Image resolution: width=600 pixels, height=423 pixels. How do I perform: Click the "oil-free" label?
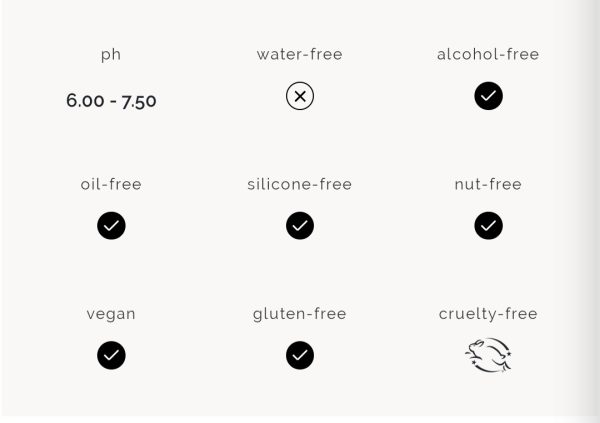111,184
